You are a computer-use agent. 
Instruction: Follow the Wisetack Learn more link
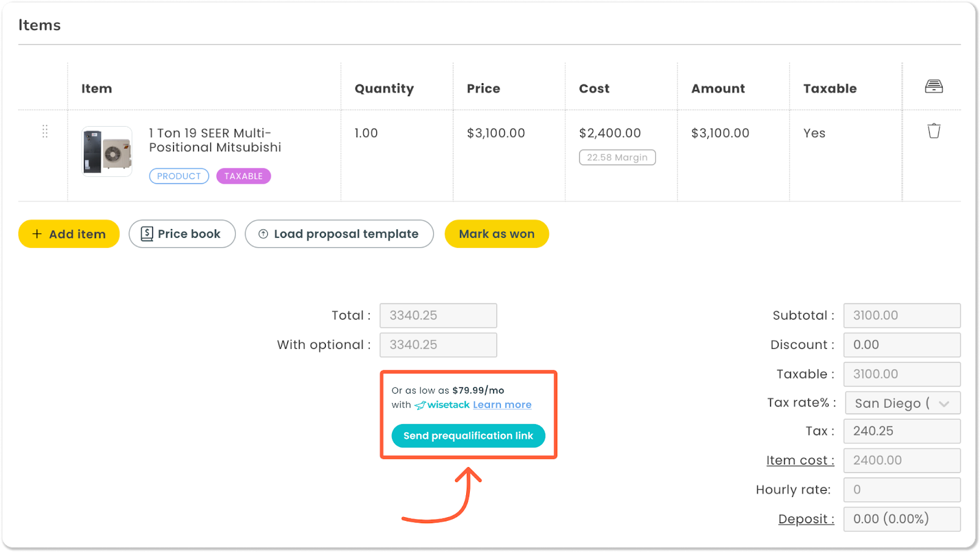click(x=502, y=405)
